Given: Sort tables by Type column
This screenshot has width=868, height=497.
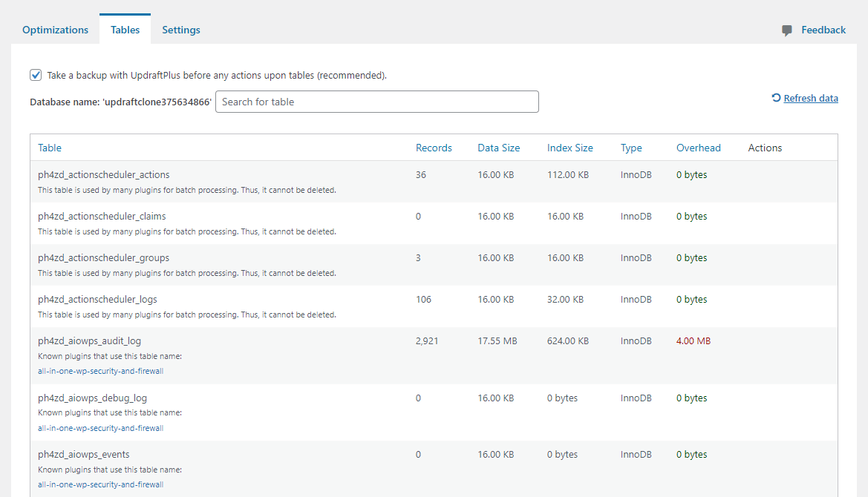Looking at the screenshot, I should pyautogui.click(x=631, y=148).
